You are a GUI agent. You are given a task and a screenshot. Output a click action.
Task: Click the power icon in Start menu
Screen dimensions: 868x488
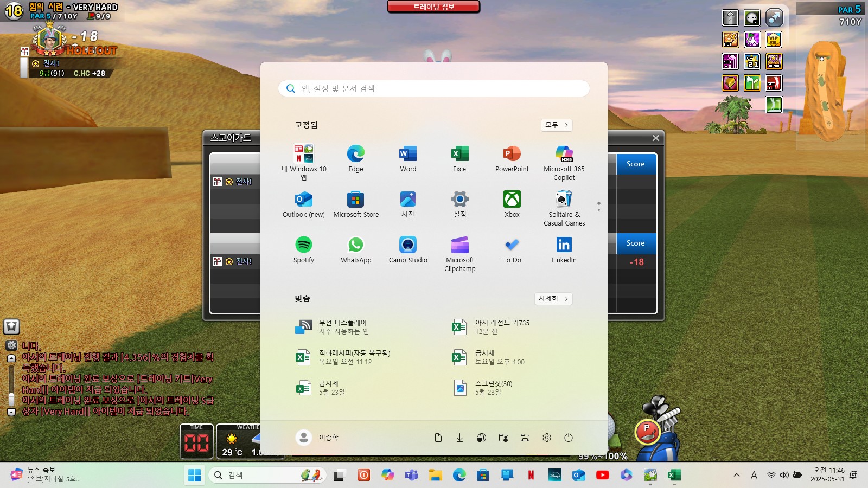569,438
